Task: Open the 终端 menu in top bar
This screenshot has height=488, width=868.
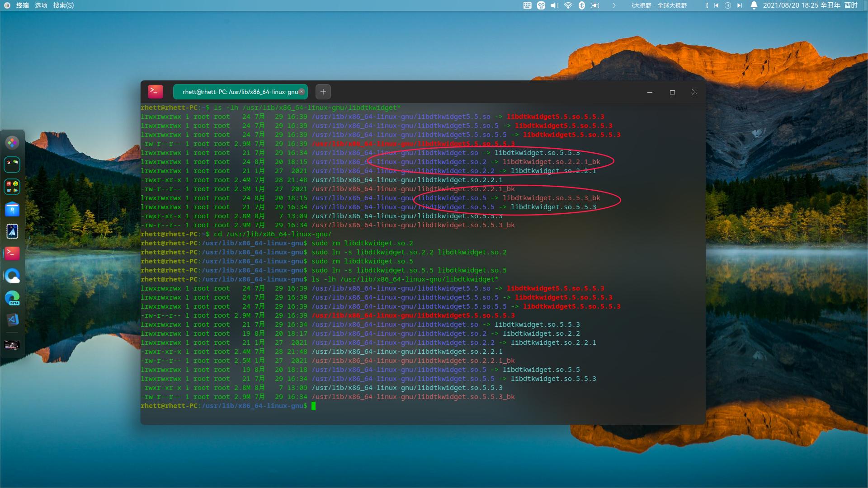Action: pos(23,5)
